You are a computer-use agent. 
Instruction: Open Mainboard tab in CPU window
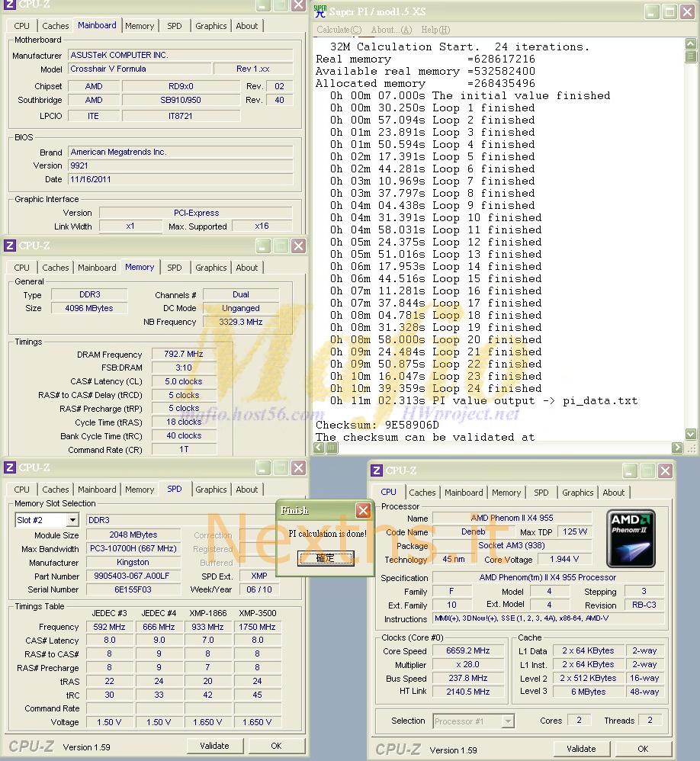pyautogui.click(x=464, y=493)
